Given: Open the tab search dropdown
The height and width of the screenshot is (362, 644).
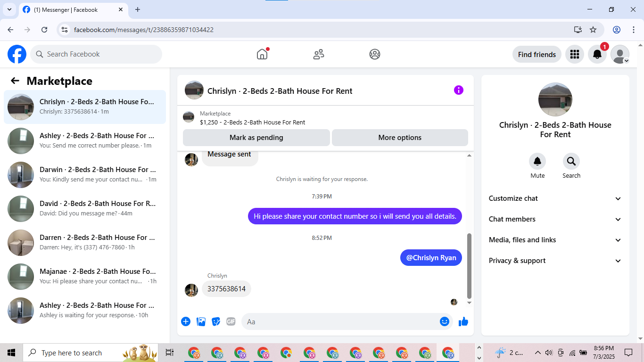Looking at the screenshot, I should click(x=9, y=9).
